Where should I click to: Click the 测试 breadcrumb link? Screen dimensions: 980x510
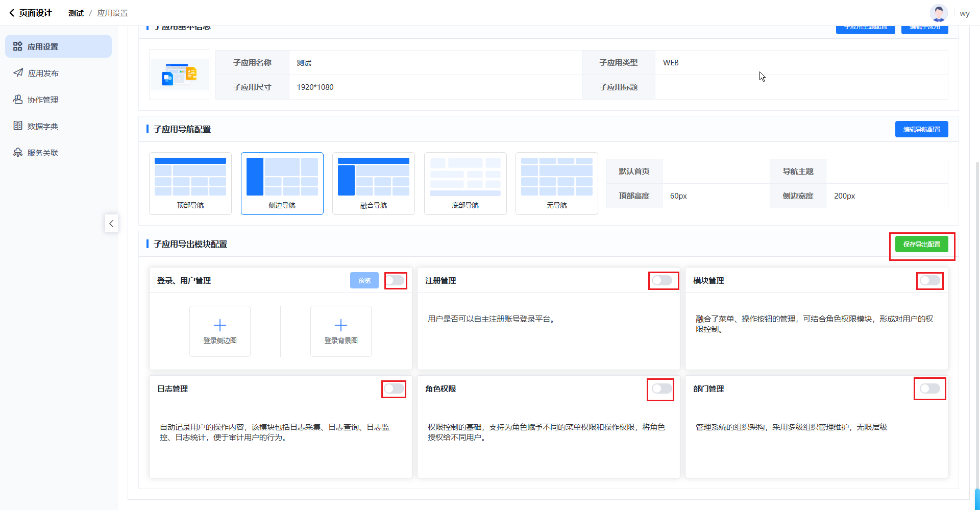click(76, 13)
